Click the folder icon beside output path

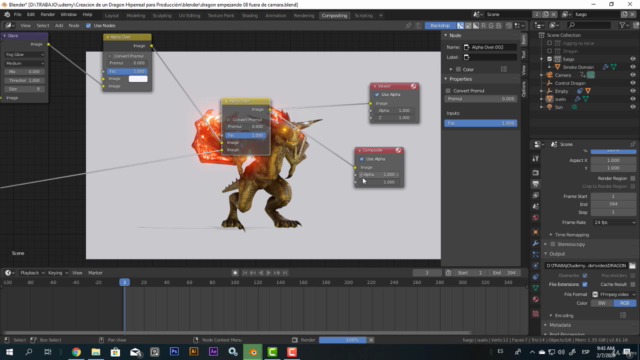tap(632, 266)
